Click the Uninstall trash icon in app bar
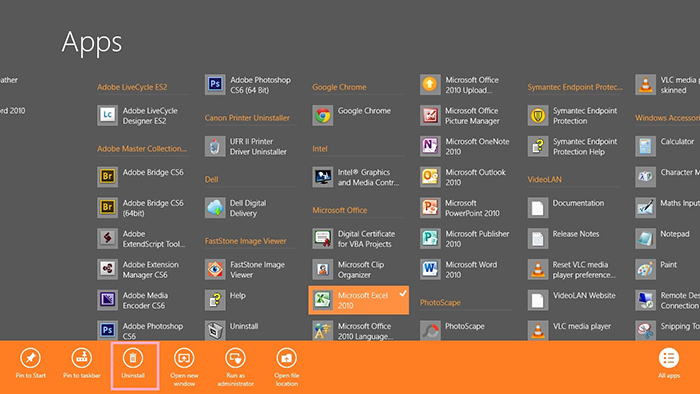The height and width of the screenshot is (394, 700). click(x=133, y=358)
